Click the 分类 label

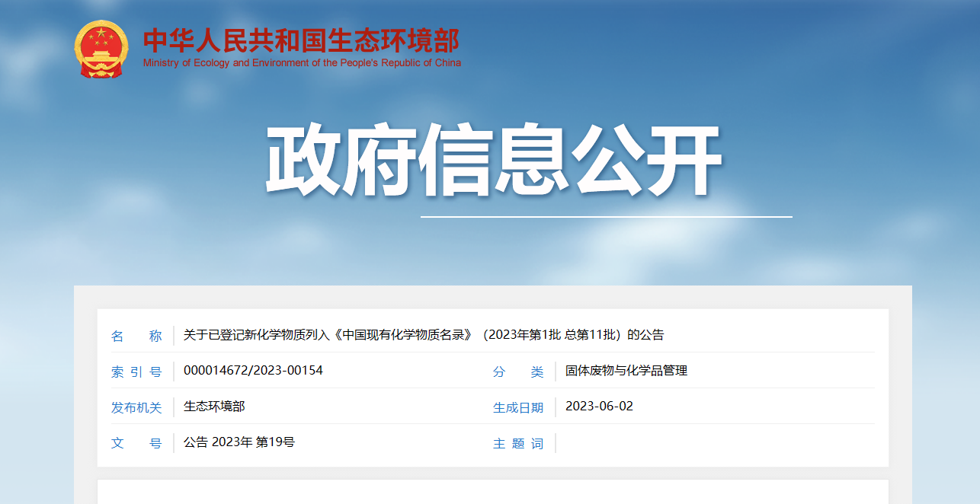(x=518, y=372)
